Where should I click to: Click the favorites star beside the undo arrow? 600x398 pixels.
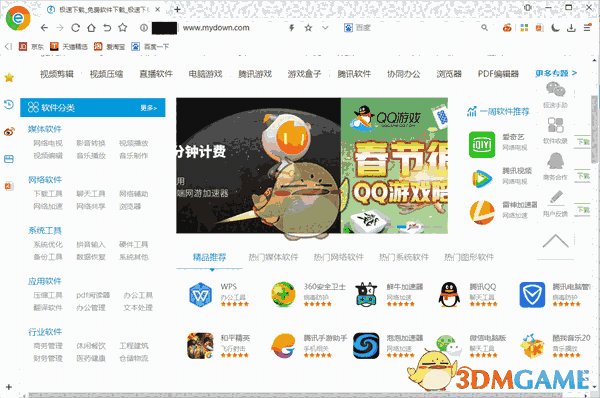123,28
